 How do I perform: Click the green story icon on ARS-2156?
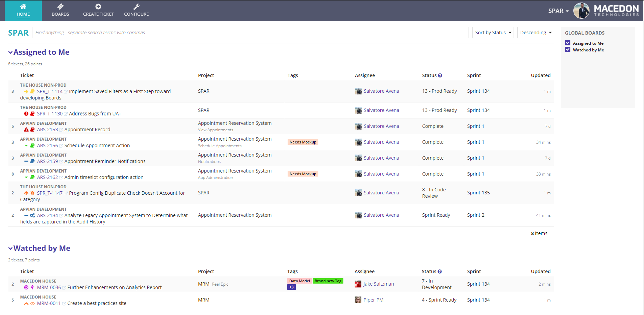[32, 146]
